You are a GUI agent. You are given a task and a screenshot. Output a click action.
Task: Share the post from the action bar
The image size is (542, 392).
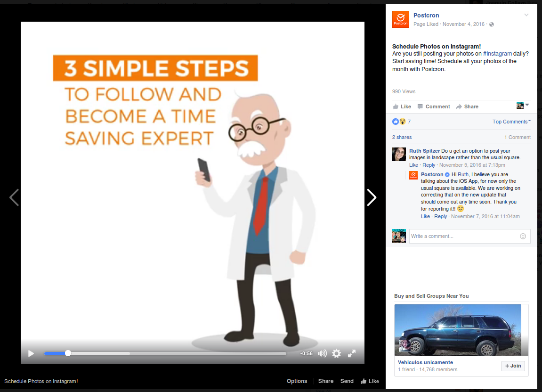(467, 106)
